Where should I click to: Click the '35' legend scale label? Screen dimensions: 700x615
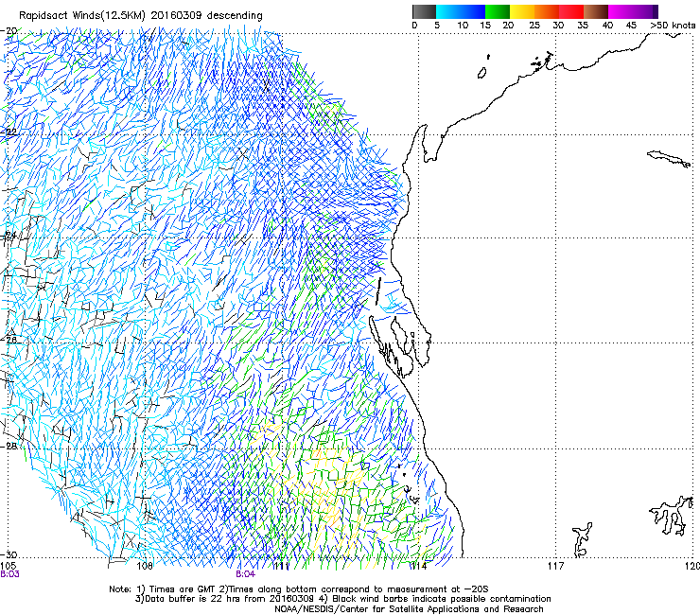tap(583, 26)
